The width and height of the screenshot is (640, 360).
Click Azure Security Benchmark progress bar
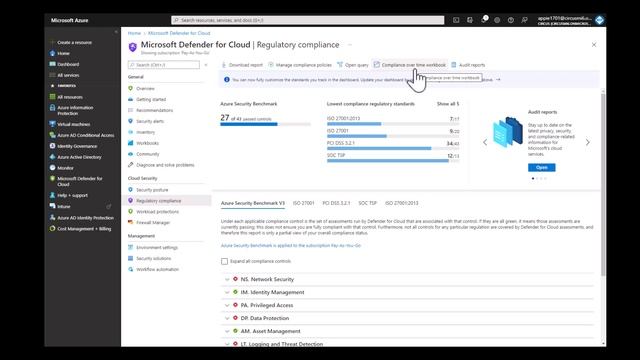pos(265,124)
